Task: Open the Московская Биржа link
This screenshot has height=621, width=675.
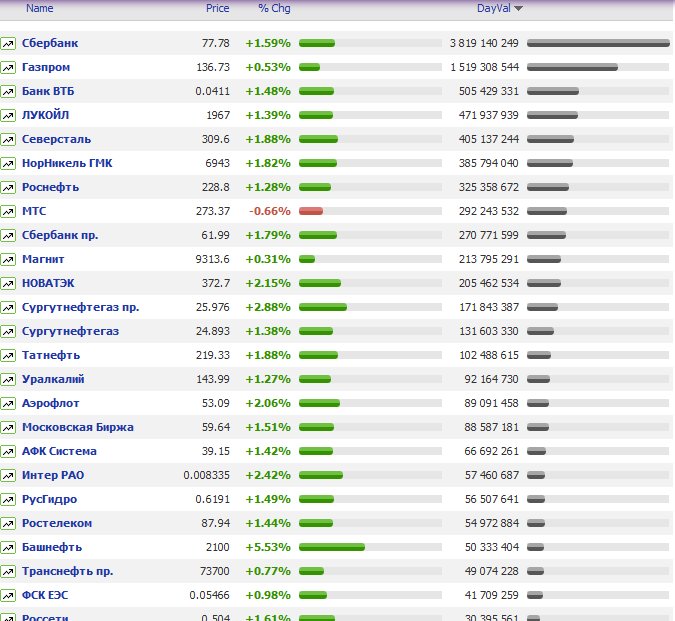Action: [x=77, y=427]
